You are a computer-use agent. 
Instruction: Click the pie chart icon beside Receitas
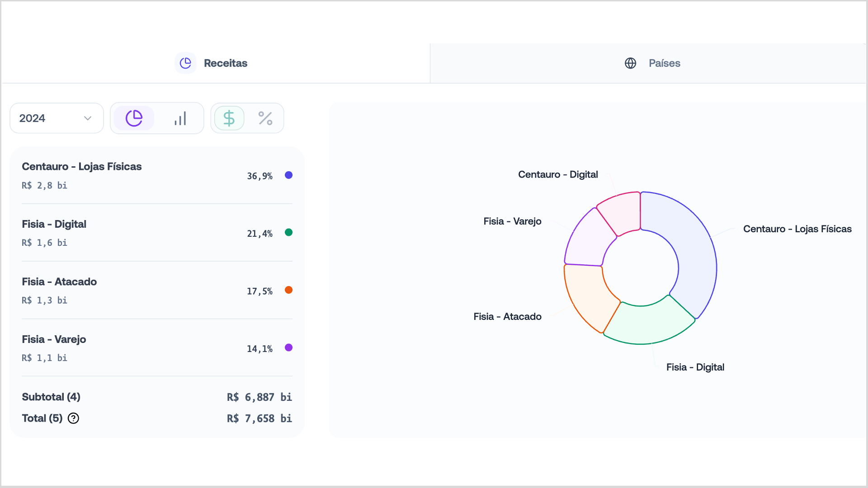click(x=185, y=63)
